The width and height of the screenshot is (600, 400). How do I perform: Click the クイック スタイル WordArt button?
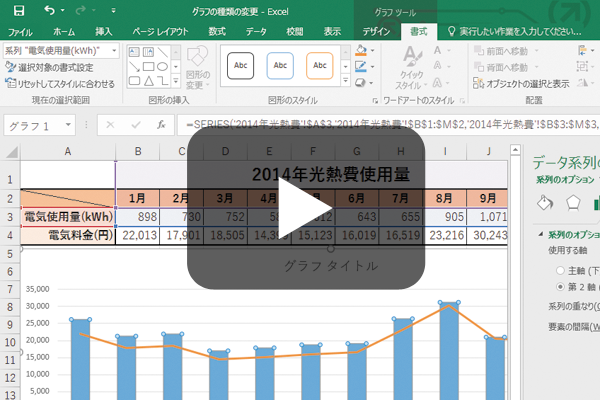point(411,68)
